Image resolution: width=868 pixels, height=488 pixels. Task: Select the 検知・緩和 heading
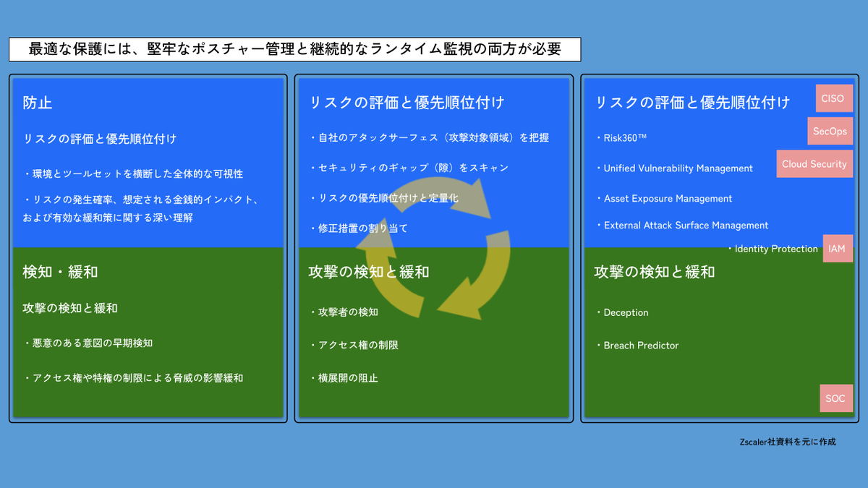[60, 272]
